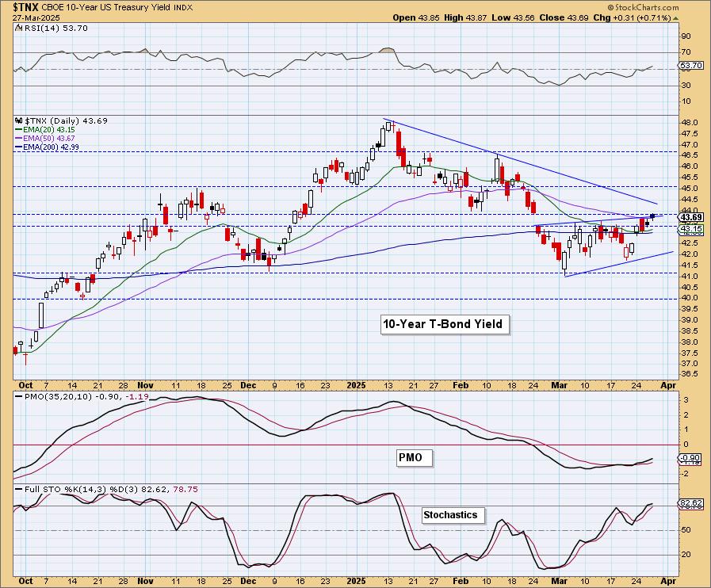Viewport: 711px width, 588px height.
Task: Click the 46.5 price axis label
Action: pyautogui.click(x=690, y=155)
